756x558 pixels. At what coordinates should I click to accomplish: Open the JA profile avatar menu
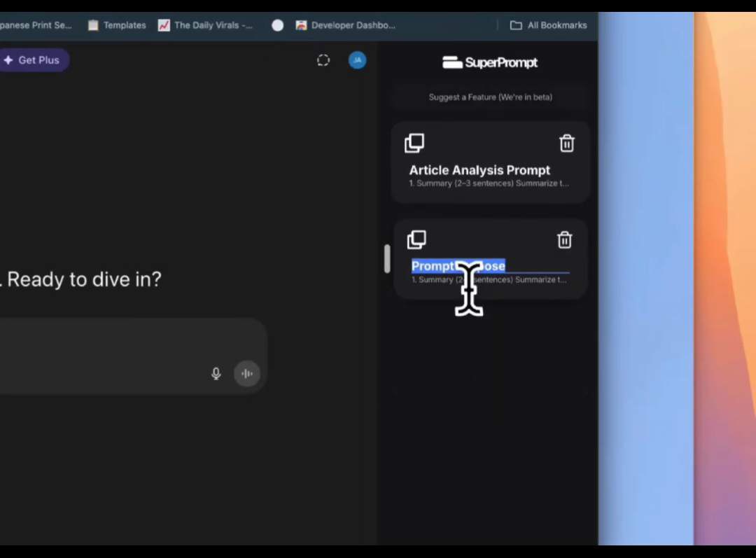pos(357,60)
